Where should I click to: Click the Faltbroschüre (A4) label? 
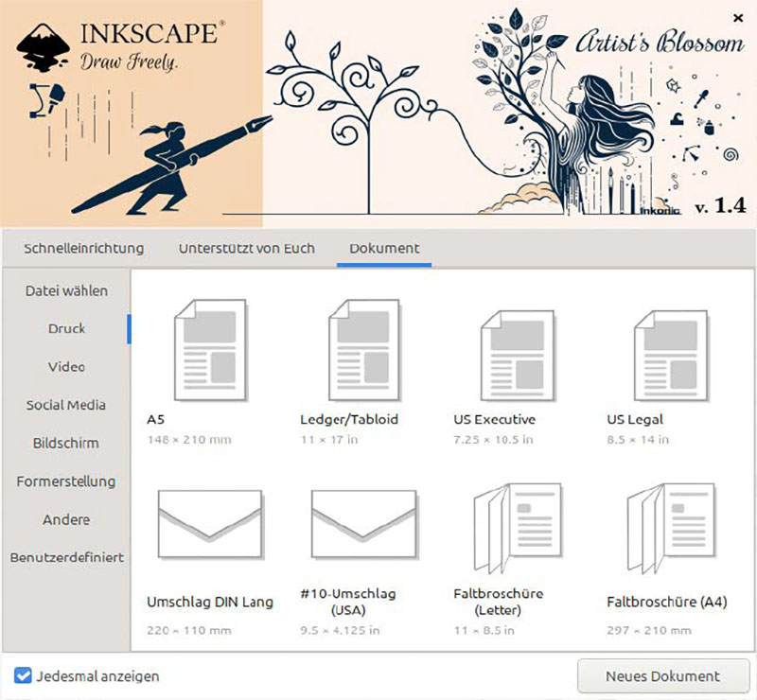coord(667,602)
